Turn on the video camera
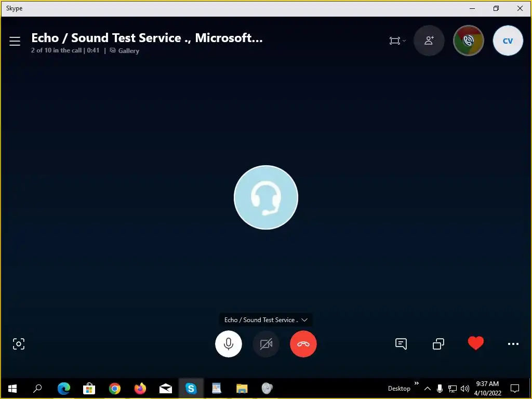532x399 pixels. pos(266,344)
